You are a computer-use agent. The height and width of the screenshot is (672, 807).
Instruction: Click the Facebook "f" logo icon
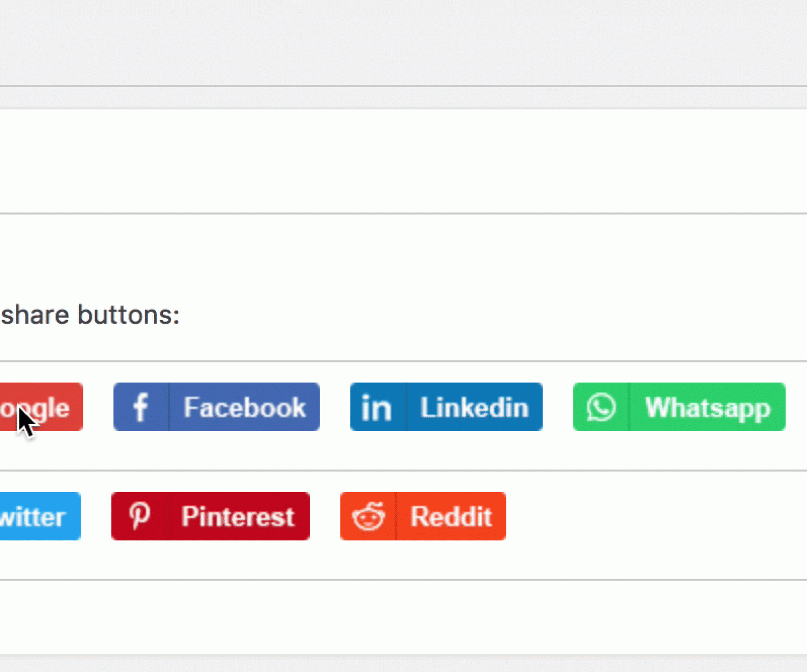coord(141,407)
